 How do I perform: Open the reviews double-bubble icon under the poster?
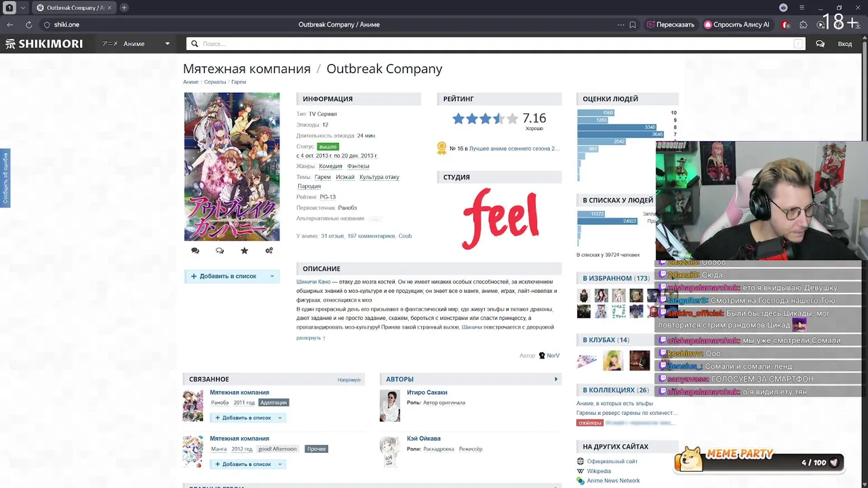[220, 251]
